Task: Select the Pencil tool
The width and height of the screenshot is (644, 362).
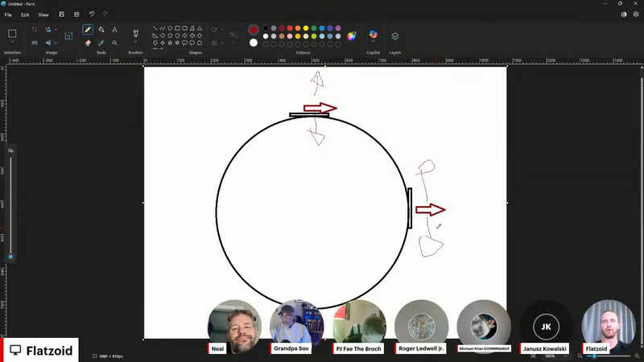Action: tap(88, 30)
